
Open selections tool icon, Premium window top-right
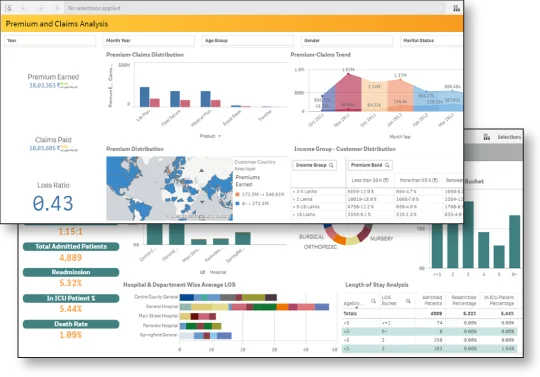click(456, 8)
